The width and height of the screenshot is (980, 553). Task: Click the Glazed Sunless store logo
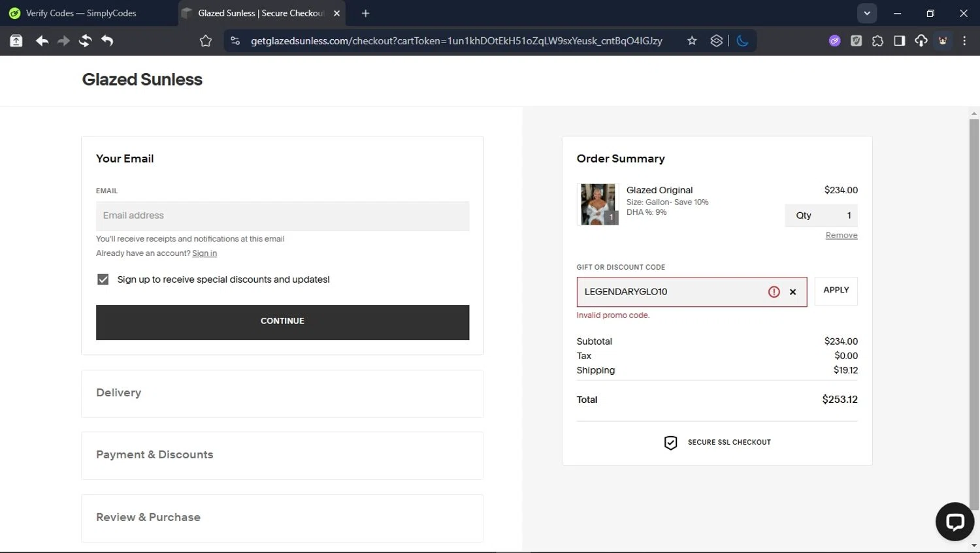pyautogui.click(x=142, y=80)
